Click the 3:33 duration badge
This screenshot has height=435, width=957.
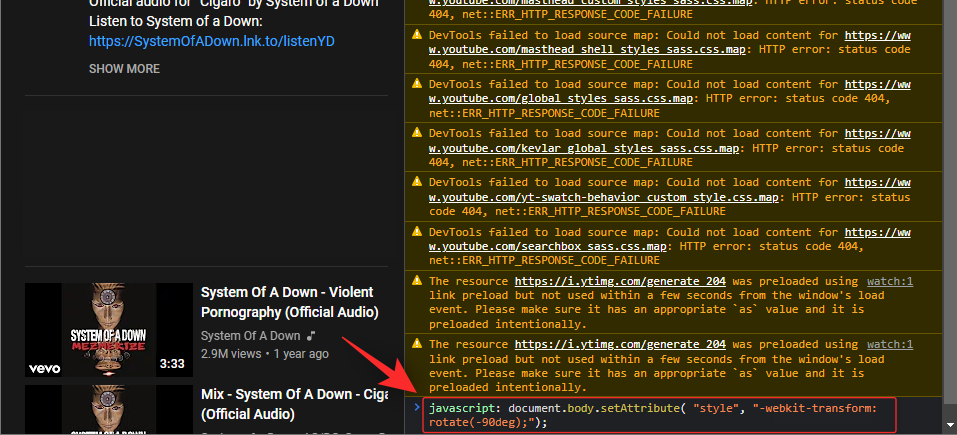tap(172, 364)
